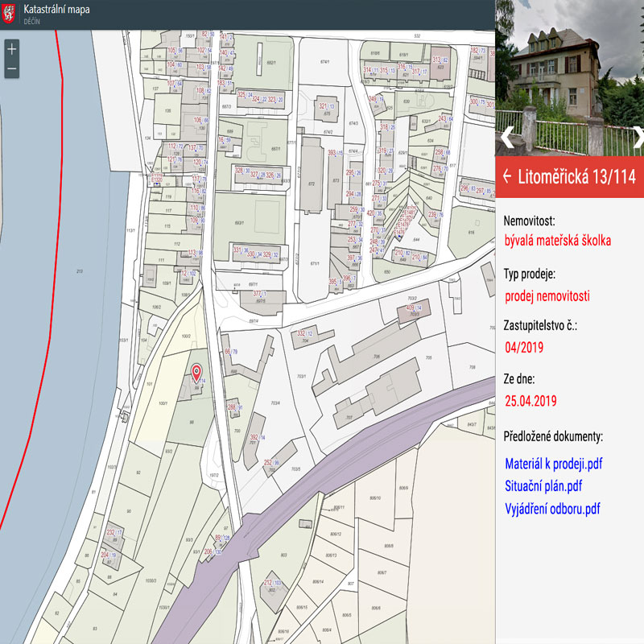Select parcel 213 in the river area

[x=79, y=272]
